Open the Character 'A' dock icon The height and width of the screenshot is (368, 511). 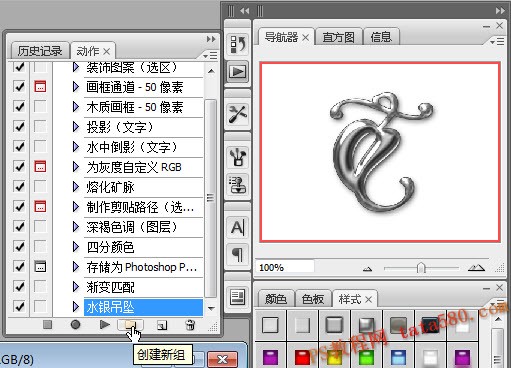(238, 228)
